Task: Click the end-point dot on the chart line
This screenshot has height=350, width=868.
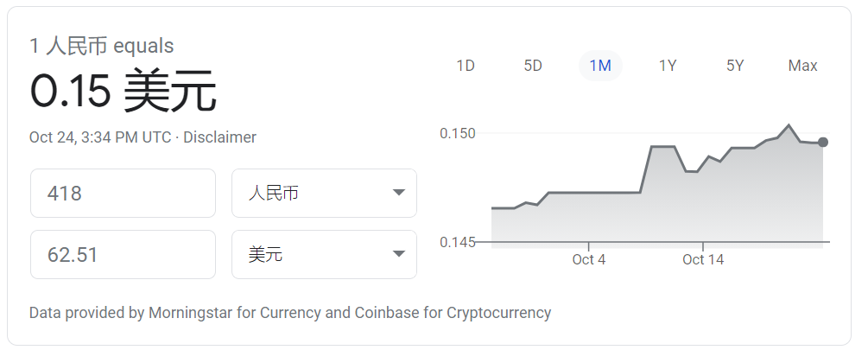Action: [x=822, y=143]
